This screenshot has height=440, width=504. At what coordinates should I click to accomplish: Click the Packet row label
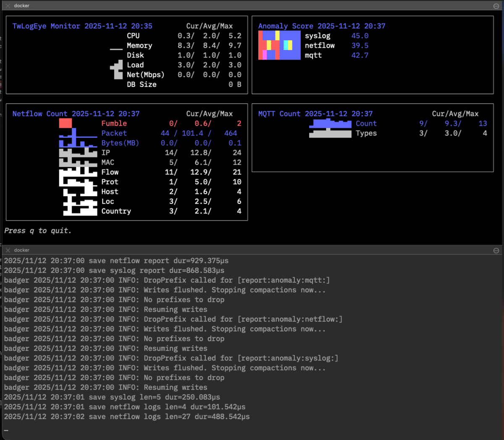(114, 133)
